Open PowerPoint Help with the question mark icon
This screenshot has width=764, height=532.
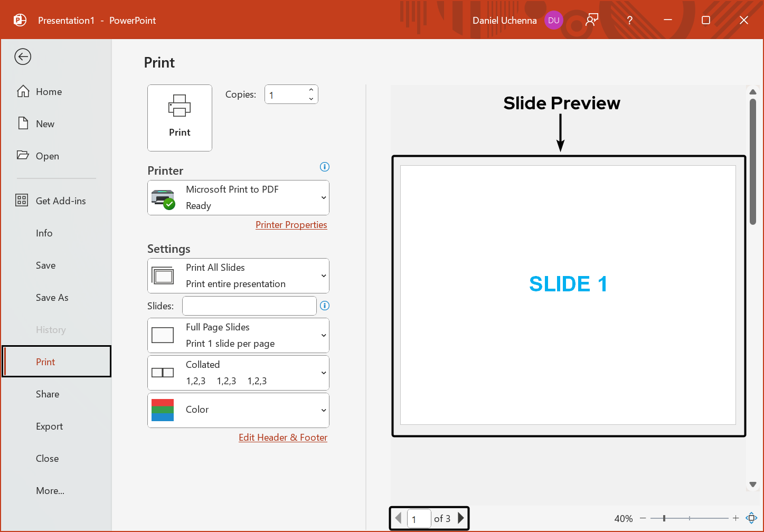click(629, 20)
